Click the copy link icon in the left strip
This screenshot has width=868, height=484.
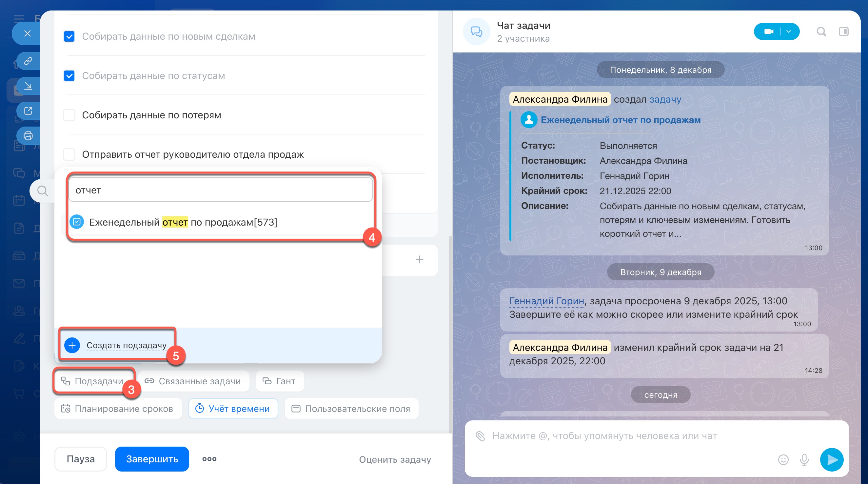click(28, 61)
